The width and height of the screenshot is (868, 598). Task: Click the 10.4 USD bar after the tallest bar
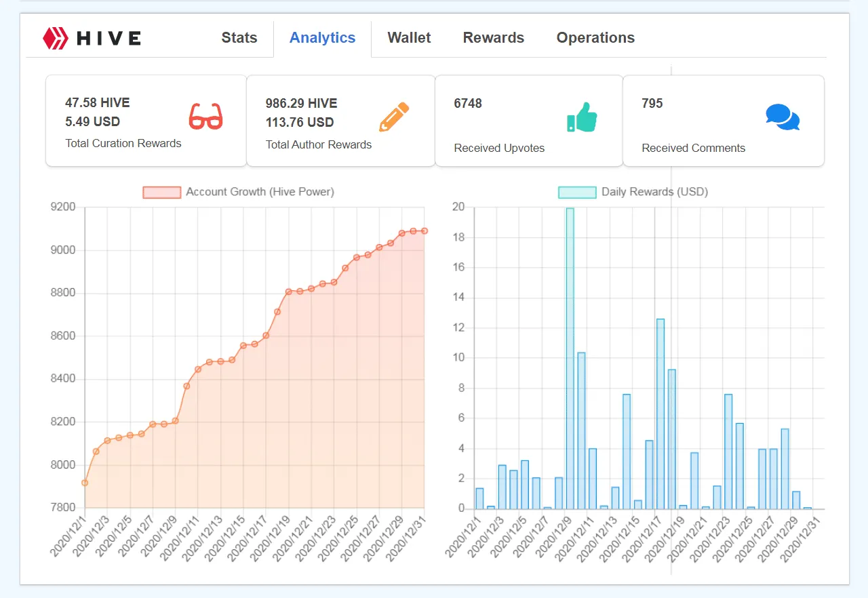pos(581,431)
